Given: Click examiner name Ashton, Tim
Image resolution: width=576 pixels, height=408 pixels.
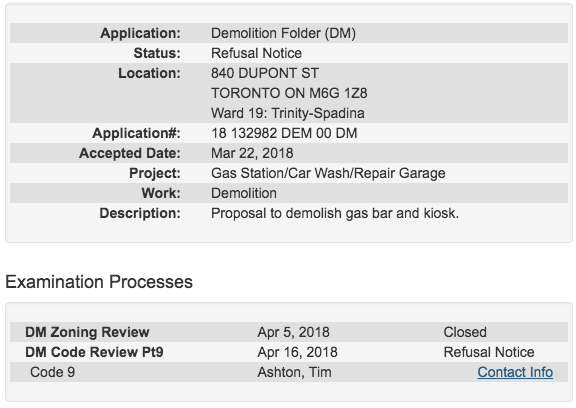Looking at the screenshot, I should coord(294,372).
